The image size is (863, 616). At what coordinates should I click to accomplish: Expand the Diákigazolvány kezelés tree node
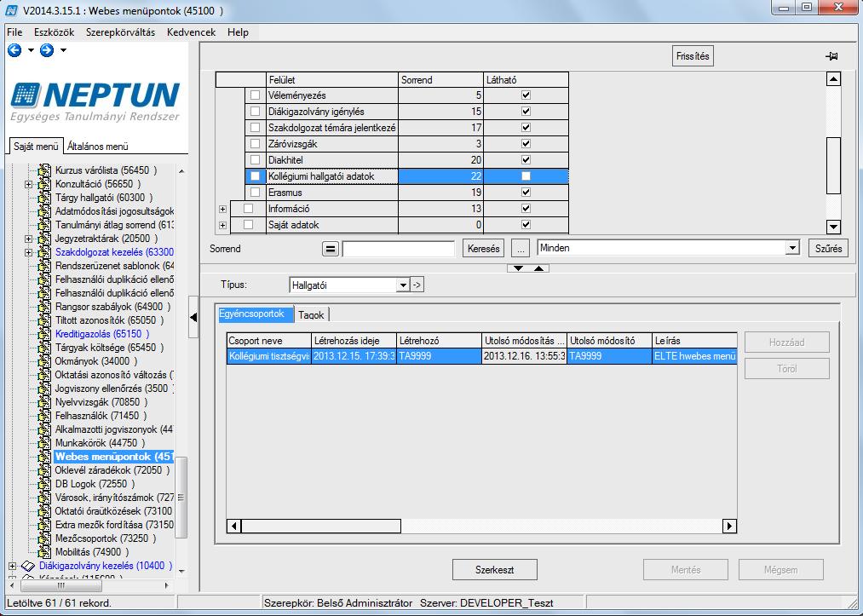[x=12, y=566]
